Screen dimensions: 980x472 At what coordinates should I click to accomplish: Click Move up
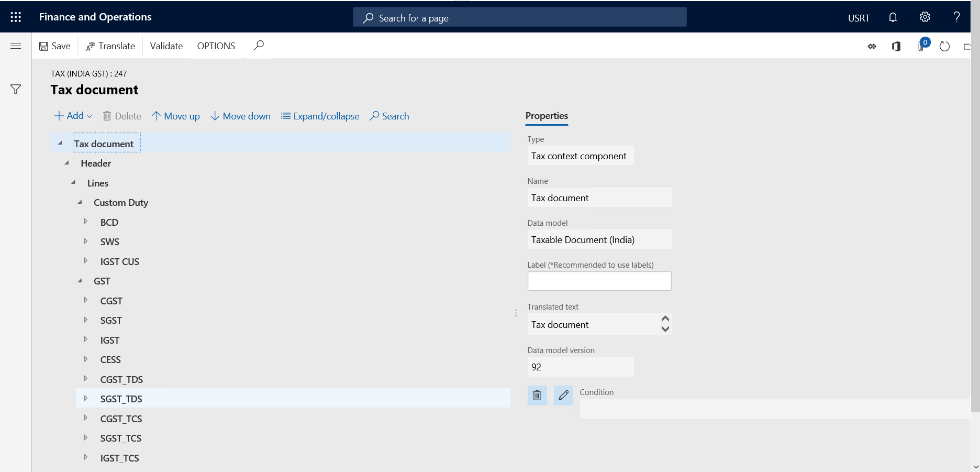tap(176, 116)
